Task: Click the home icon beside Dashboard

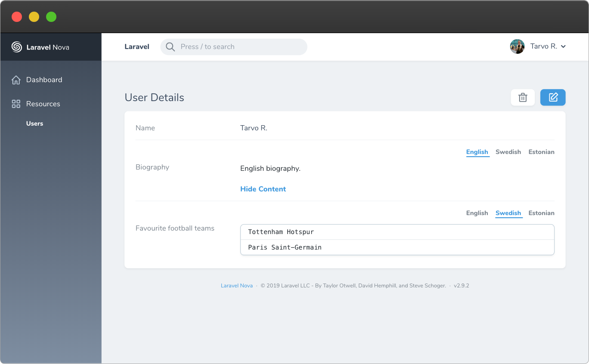Action: pos(15,80)
